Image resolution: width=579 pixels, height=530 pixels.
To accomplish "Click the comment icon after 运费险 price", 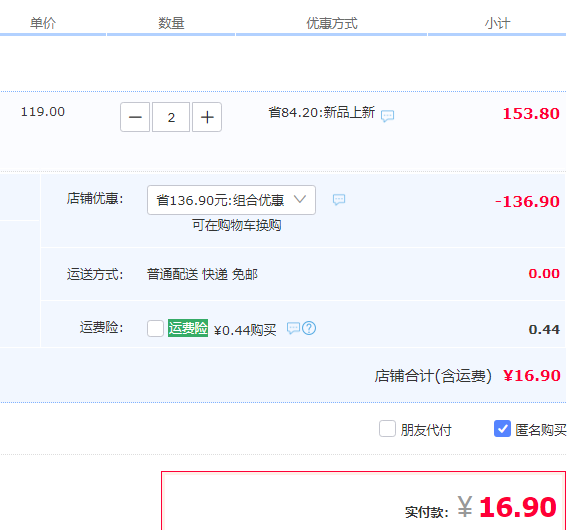I will coord(294,328).
